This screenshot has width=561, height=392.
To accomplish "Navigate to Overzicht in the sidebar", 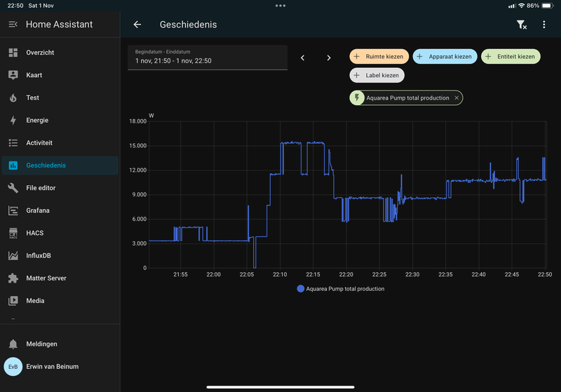I will pos(40,53).
